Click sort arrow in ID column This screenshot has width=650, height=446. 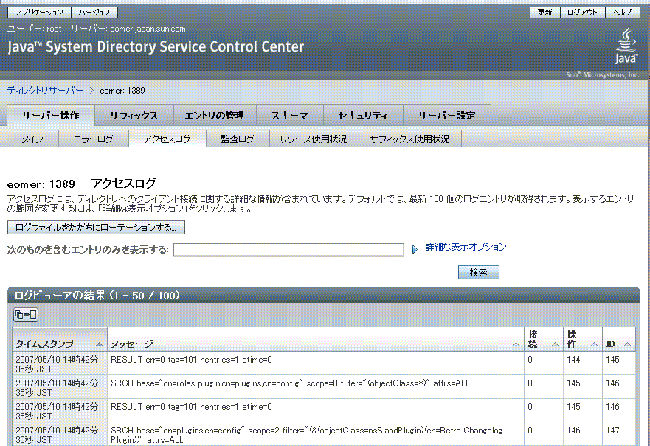click(628, 344)
